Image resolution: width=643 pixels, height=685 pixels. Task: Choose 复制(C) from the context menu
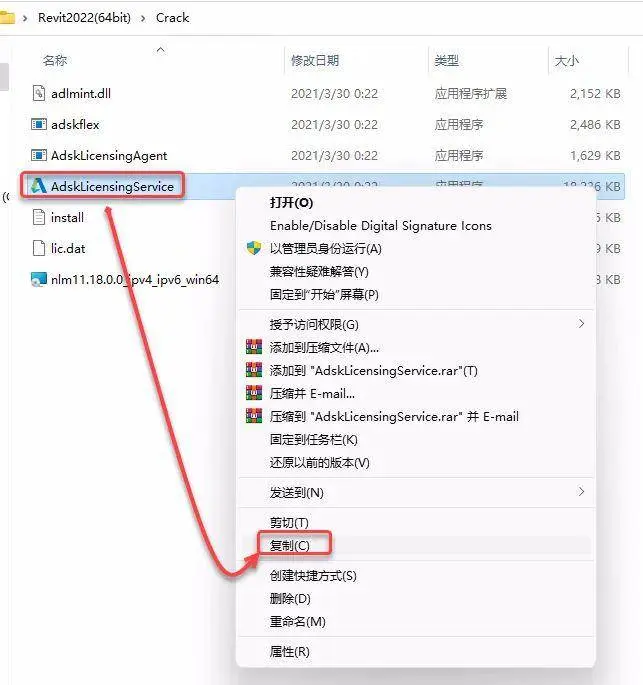[x=290, y=546]
